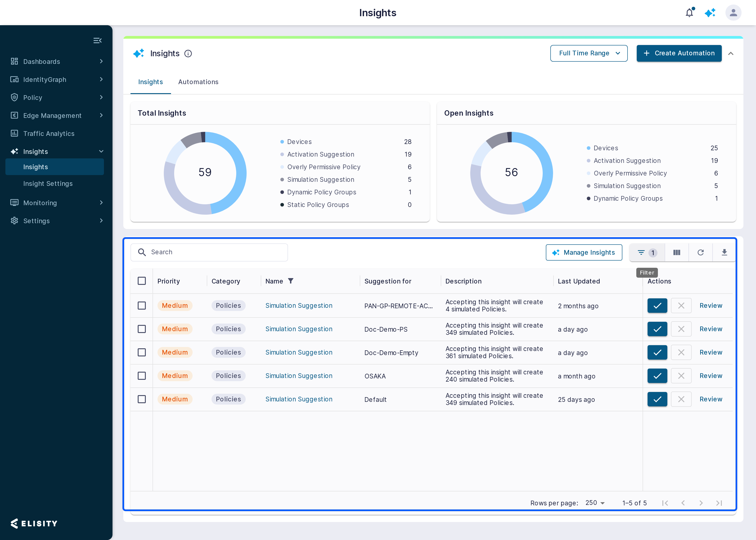This screenshot has width=756, height=540.
Task: Download the insights table data
Action: (724, 252)
